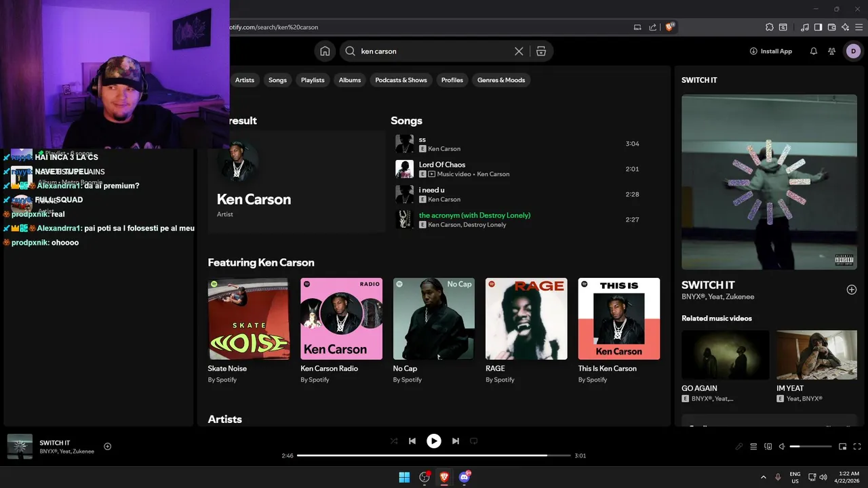This screenshot has height=488, width=868.
Task: Open Connect to a device icon
Action: pos(768,447)
